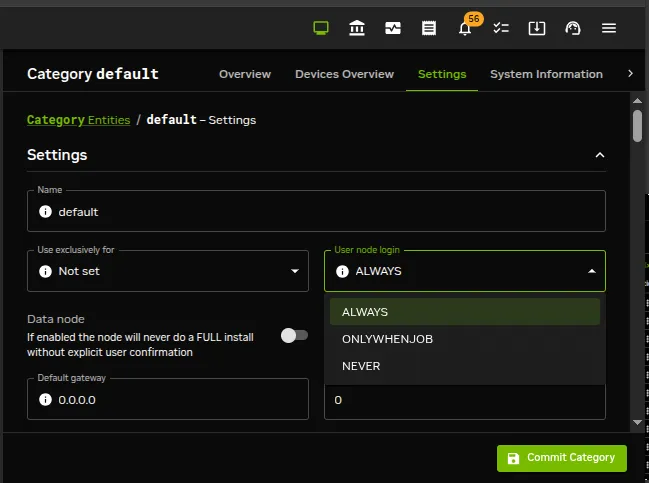Open the devices monitor icon in toolbar
Image resolution: width=649 pixels, height=483 pixels.
pos(321,28)
